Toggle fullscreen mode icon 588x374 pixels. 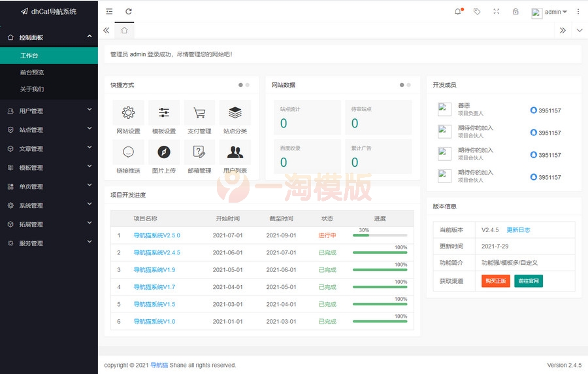coord(497,12)
